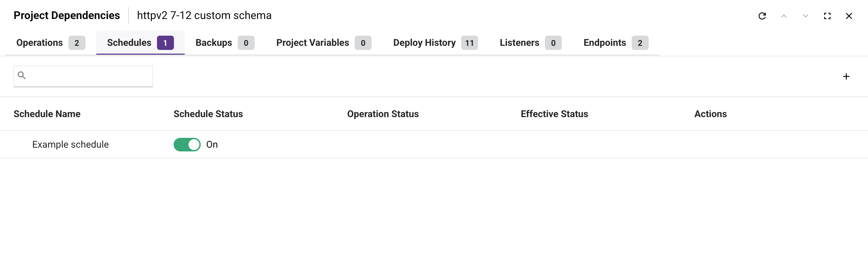Image resolution: width=868 pixels, height=258 pixels.
Task: Click the Schedule Status column header
Action: point(208,114)
